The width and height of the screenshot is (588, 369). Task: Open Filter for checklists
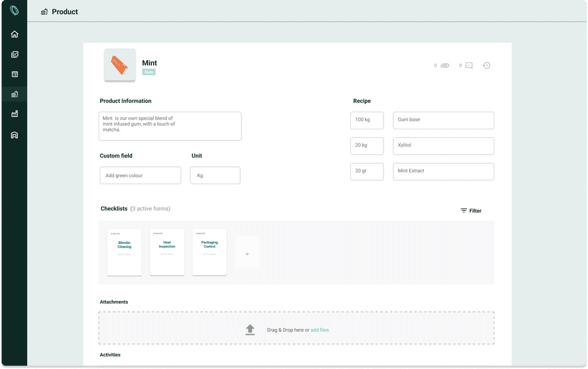point(471,211)
